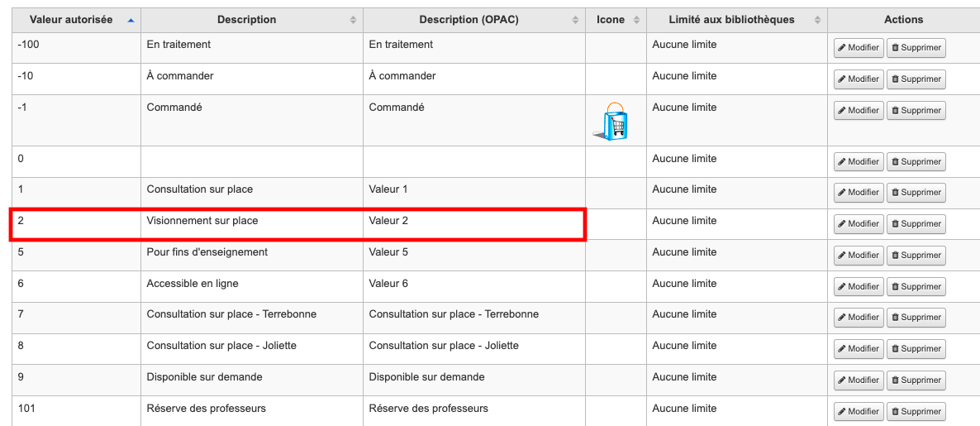This screenshot has height=426, width=980.
Task: Sort the Description (OPAC) column
Action: tap(576, 20)
